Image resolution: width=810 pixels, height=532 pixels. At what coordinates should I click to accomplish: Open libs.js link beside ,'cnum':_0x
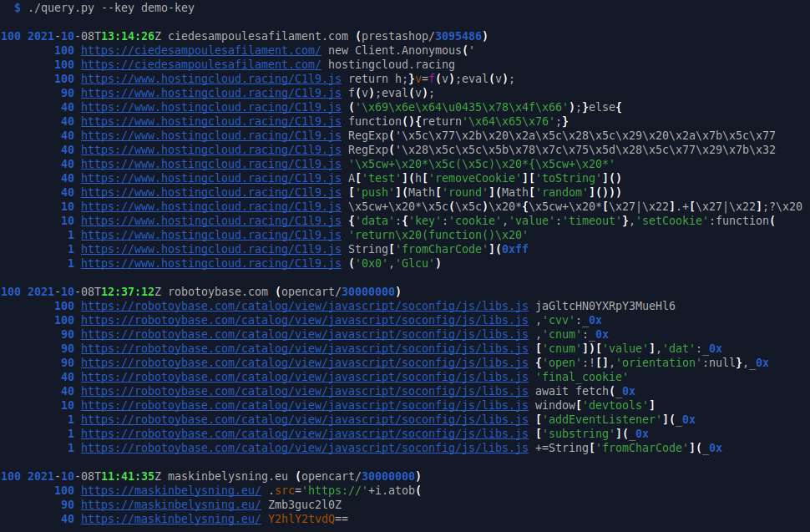304,335
